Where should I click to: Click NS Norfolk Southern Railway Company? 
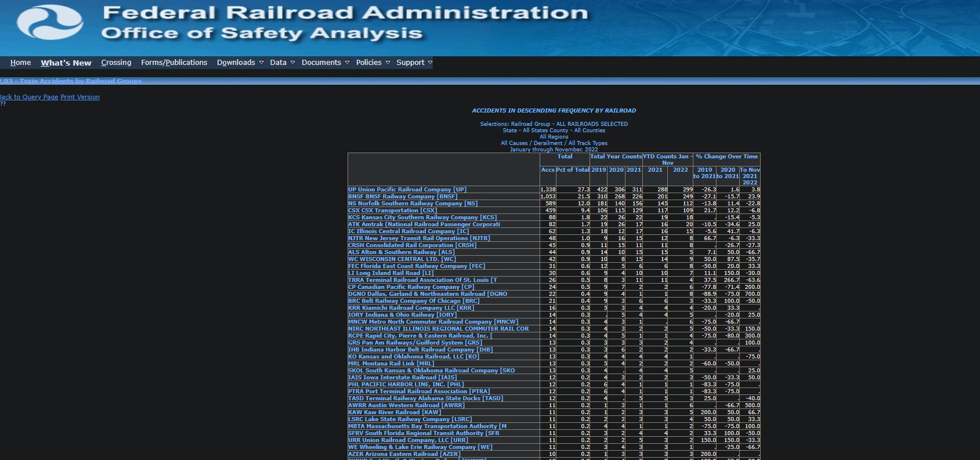(413, 204)
